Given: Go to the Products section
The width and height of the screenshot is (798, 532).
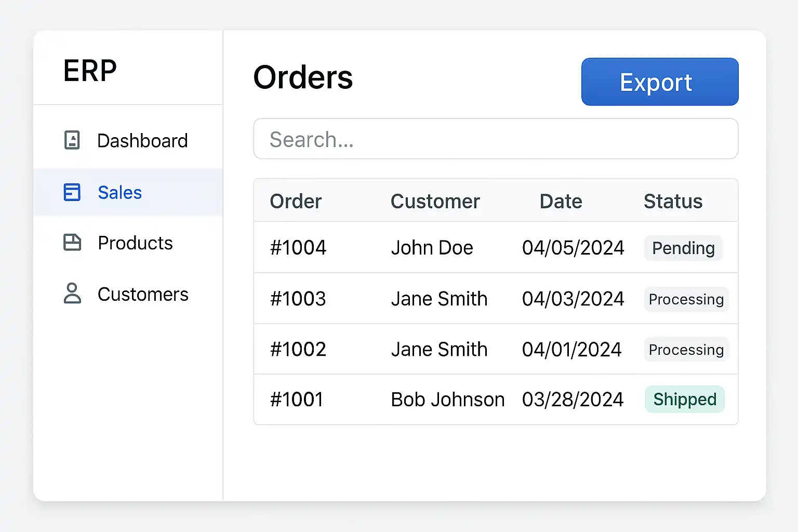Looking at the screenshot, I should [x=135, y=243].
